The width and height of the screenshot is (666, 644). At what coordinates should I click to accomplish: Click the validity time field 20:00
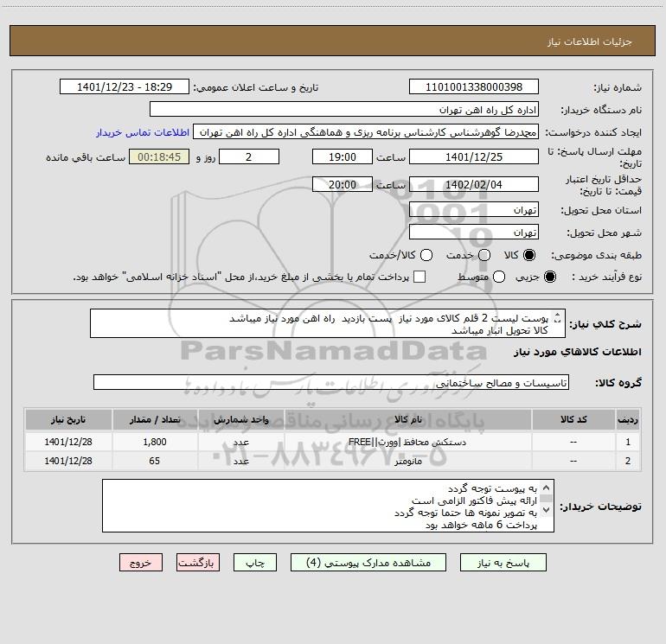click(x=343, y=184)
